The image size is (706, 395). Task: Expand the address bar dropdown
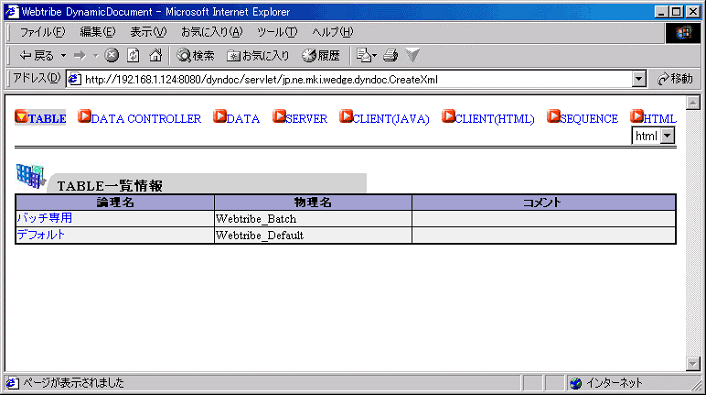click(x=638, y=79)
